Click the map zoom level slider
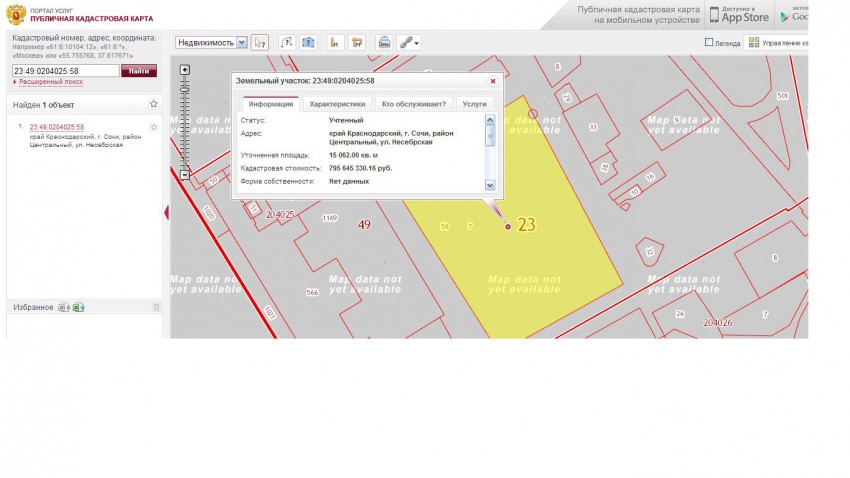850x478 pixels. (x=185, y=120)
